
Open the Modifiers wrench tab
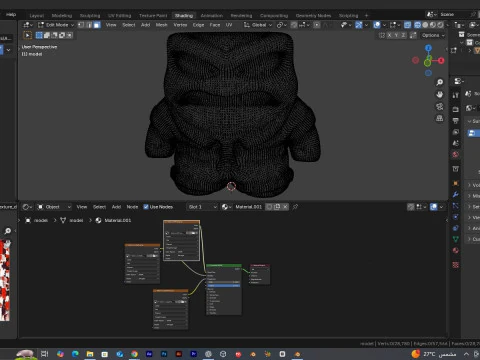pyautogui.click(x=456, y=195)
